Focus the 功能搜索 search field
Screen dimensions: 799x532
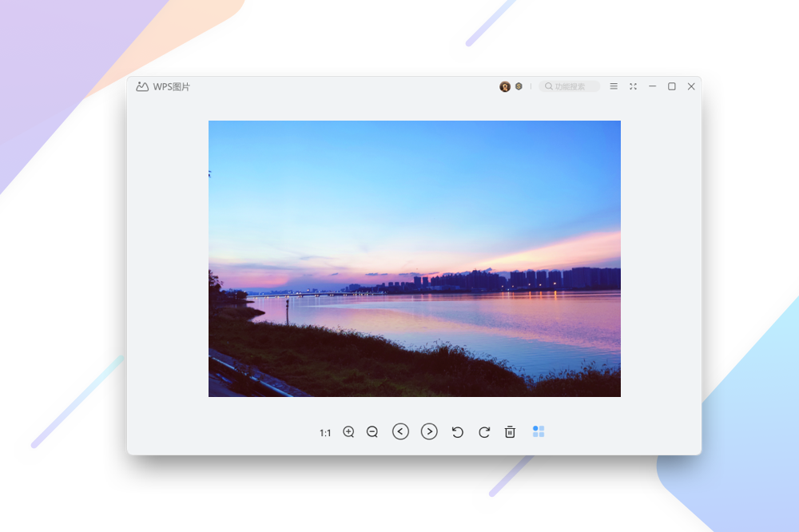tap(569, 86)
